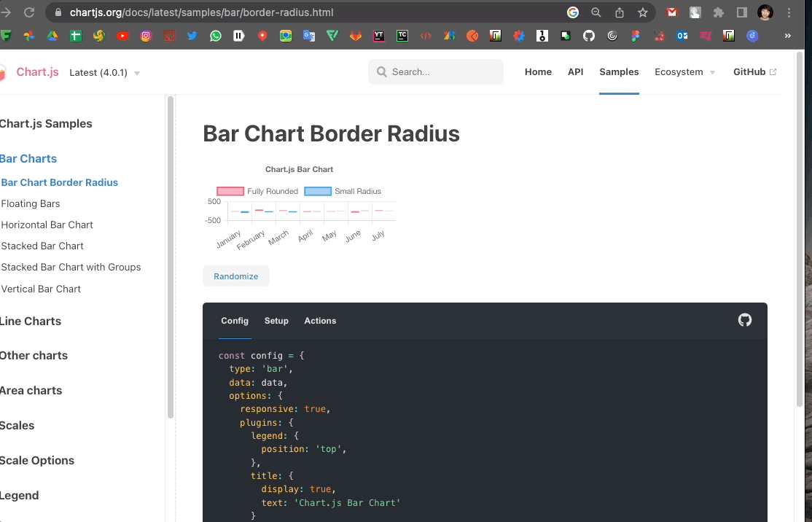Switch to the Setup code tab
The image size is (812, 522).
276,321
